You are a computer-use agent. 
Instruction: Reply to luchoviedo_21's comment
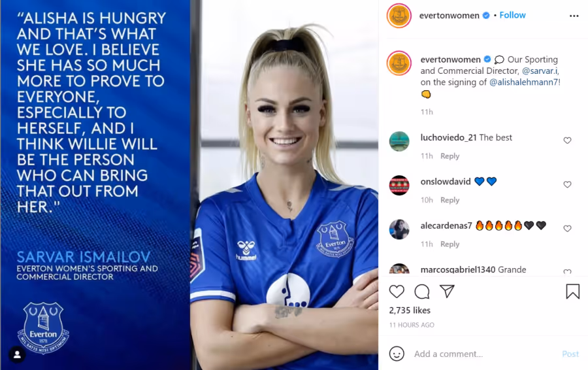[x=449, y=156]
